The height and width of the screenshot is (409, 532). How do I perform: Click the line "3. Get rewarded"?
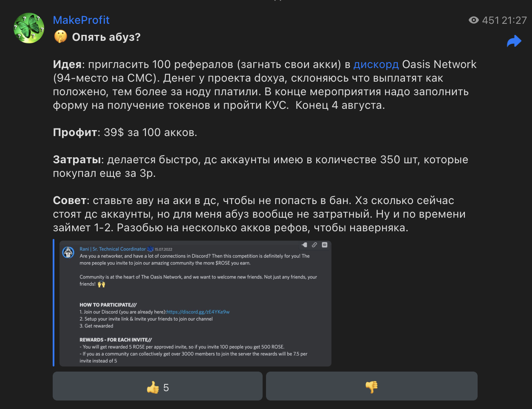click(x=96, y=326)
